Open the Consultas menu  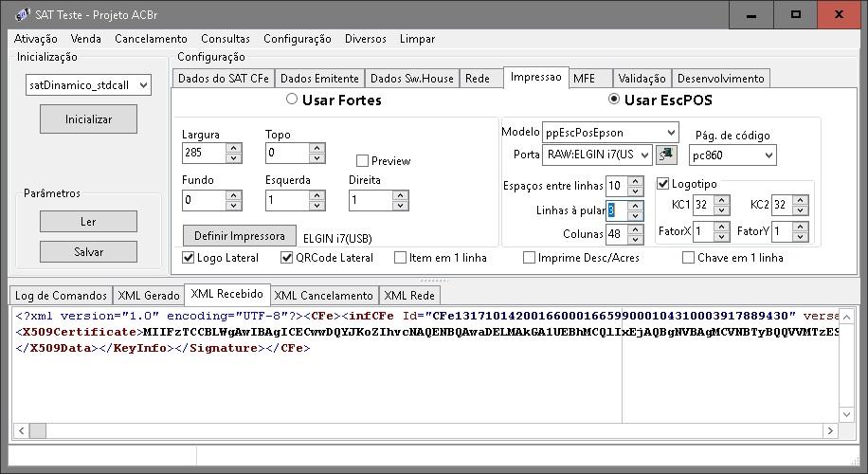(226, 39)
